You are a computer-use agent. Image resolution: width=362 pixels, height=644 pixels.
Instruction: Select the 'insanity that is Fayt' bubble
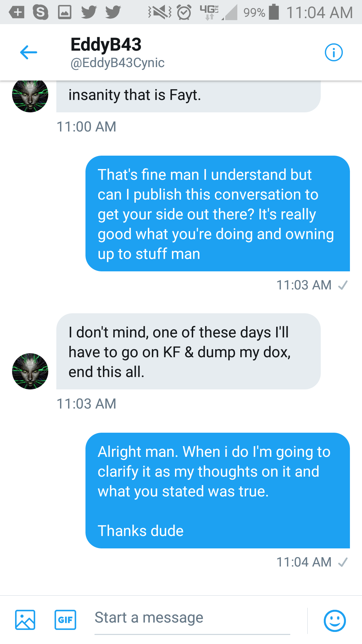click(188, 96)
